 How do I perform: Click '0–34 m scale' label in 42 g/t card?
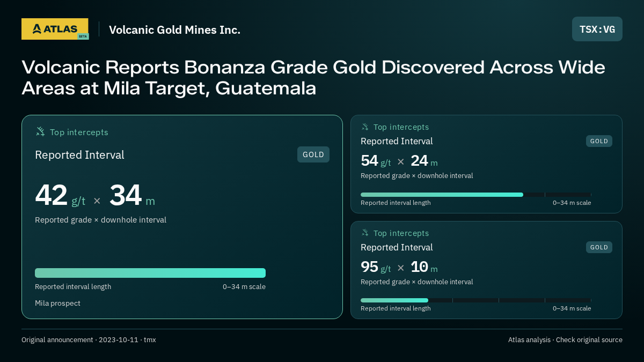(x=244, y=286)
